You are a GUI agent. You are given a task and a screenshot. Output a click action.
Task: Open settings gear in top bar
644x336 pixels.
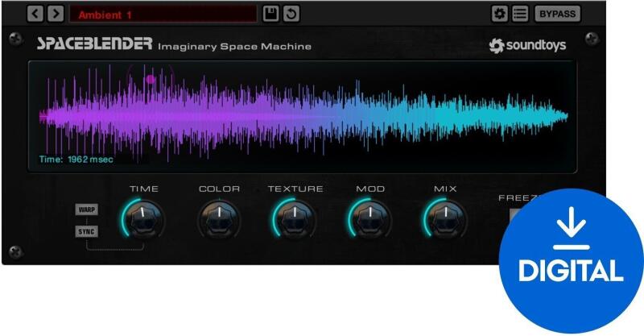(500, 14)
